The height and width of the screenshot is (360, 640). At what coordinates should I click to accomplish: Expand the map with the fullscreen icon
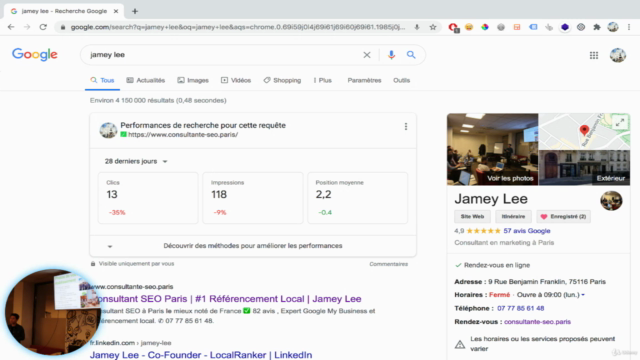click(620, 122)
